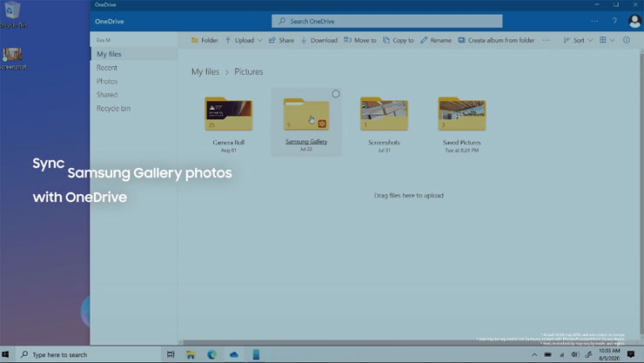Share the selected item
This screenshot has width=644, height=363.
(281, 40)
